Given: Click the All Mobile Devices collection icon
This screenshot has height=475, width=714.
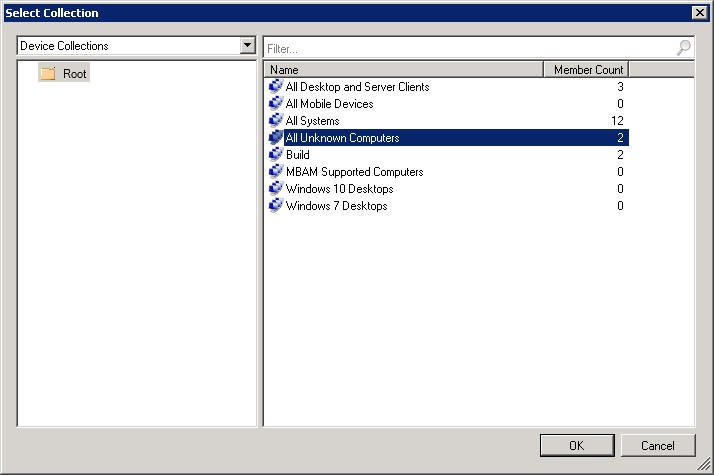Looking at the screenshot, I should (x=276, y=104).
